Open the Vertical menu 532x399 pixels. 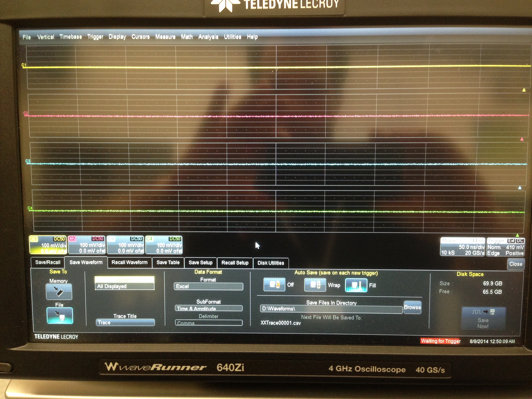(45, 37)
